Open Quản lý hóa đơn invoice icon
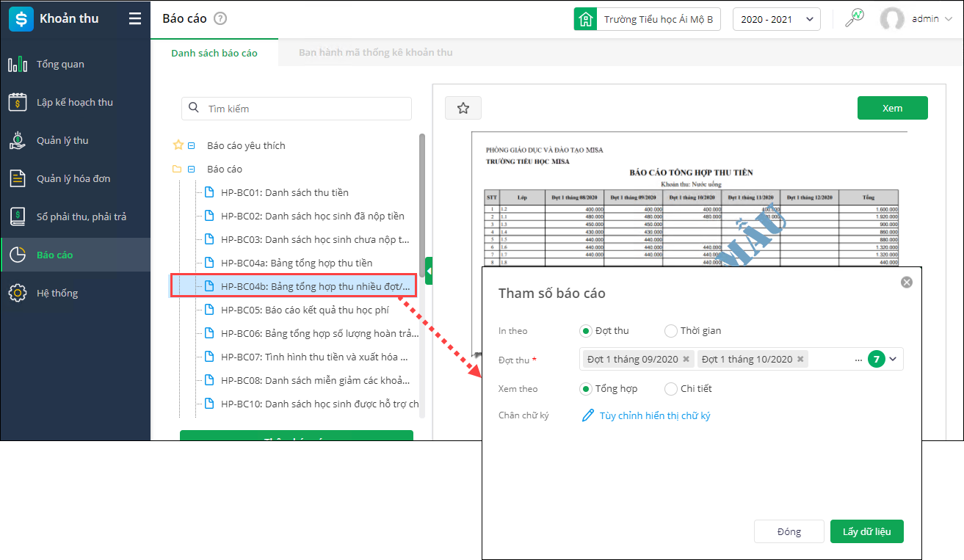Viewport: 964px width, 560px height. coord(18,179)
